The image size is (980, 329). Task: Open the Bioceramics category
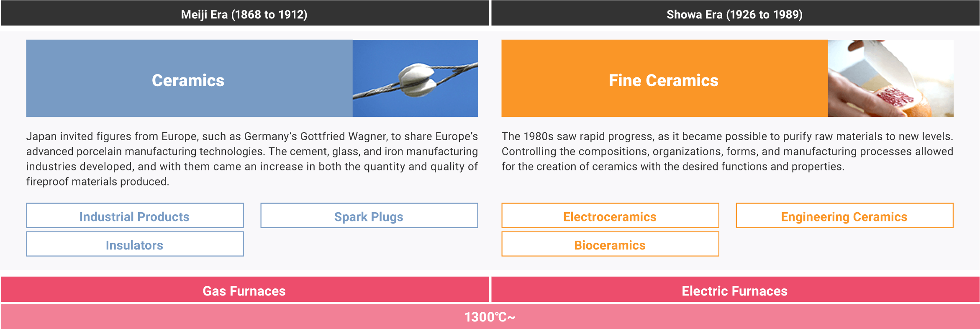click(610, 244)
